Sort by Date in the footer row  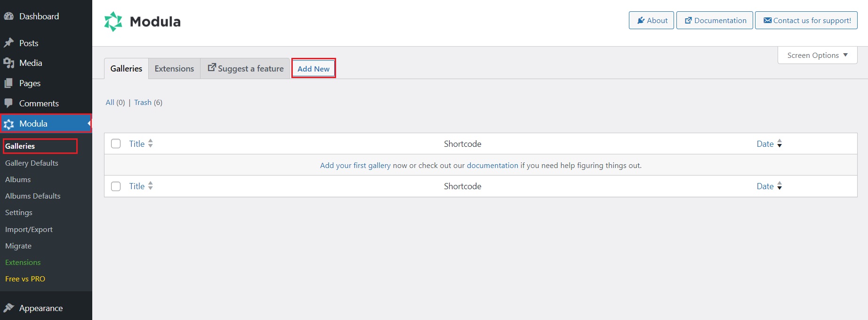click(x=765, y=186)
